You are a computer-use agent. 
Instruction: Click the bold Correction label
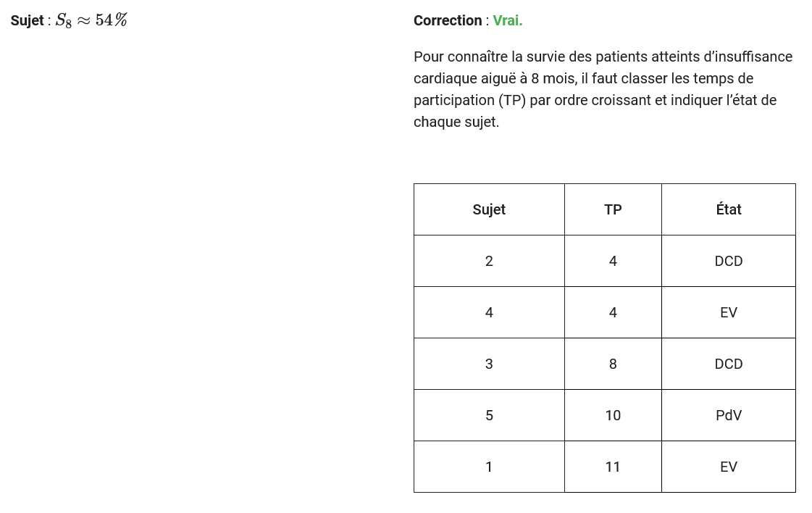tap(448, 21)
